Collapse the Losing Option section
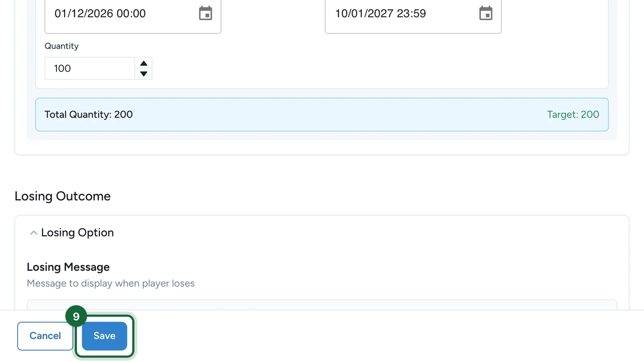This screenshot has width=644, height=362. (34, 232)
